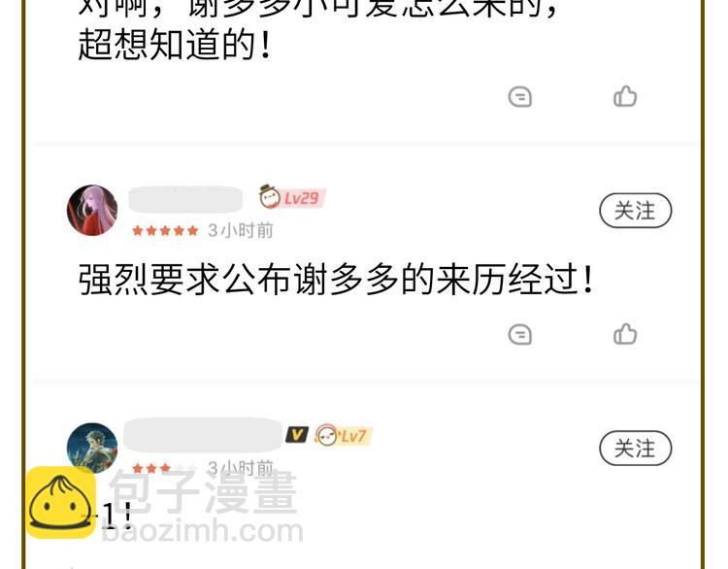Click the Lv7 level badge
The height and width of the screenshot is (569, 728).
[x=343, y=435]
